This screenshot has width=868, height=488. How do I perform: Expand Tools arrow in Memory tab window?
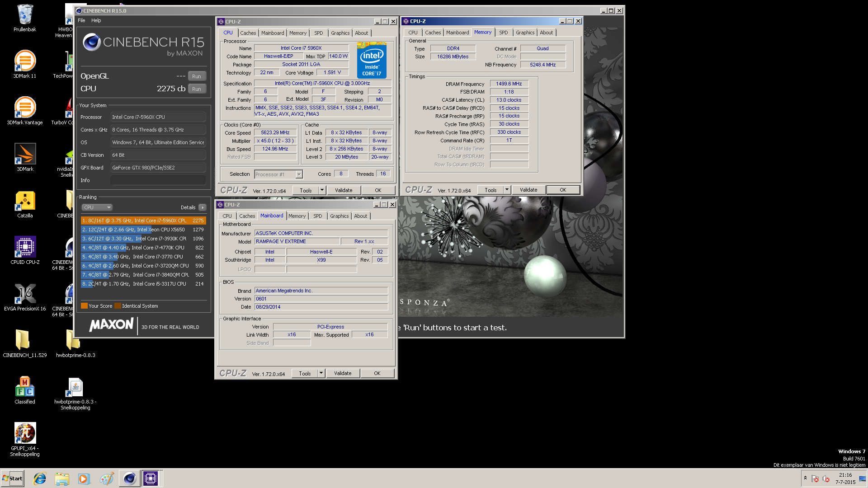click(x=507, y=190)
